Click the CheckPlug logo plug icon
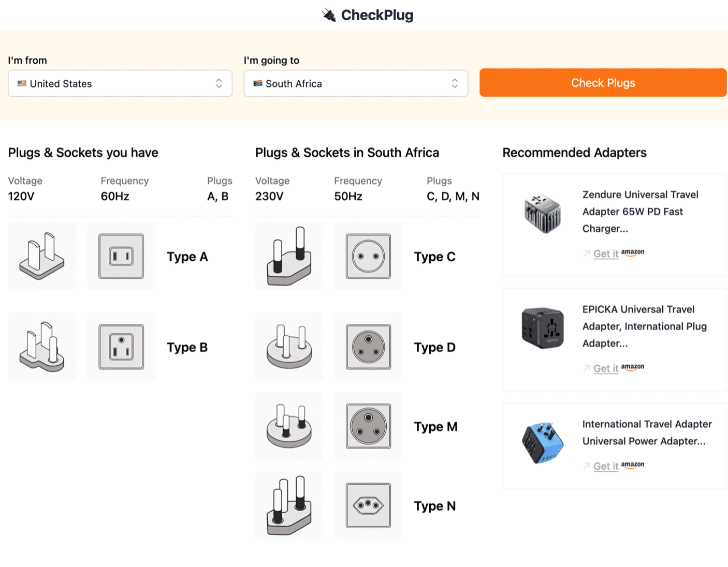The height and width of the screenshot is (567, 728). pos(329,15)
